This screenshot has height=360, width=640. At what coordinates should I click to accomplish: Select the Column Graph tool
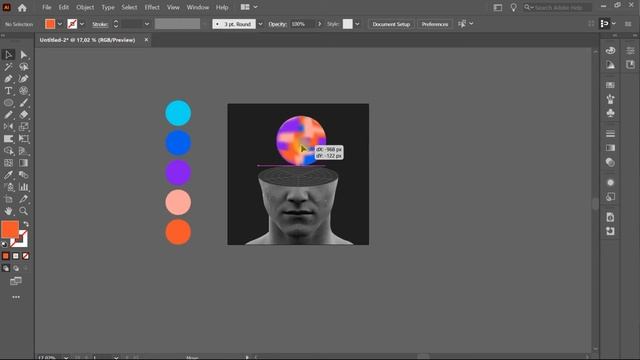[24, 187]
